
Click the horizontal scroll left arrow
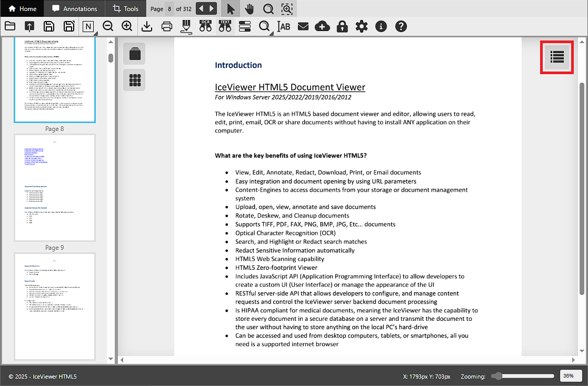tap(122, 360)
